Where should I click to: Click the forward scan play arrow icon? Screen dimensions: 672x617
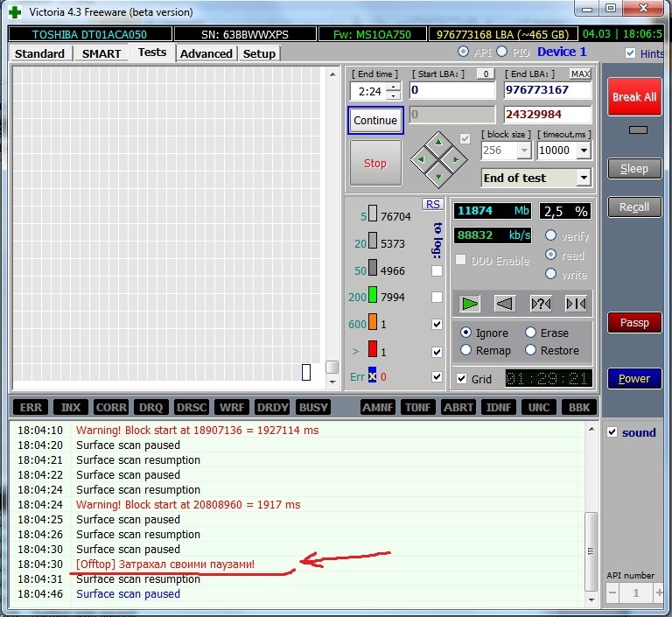471,304
